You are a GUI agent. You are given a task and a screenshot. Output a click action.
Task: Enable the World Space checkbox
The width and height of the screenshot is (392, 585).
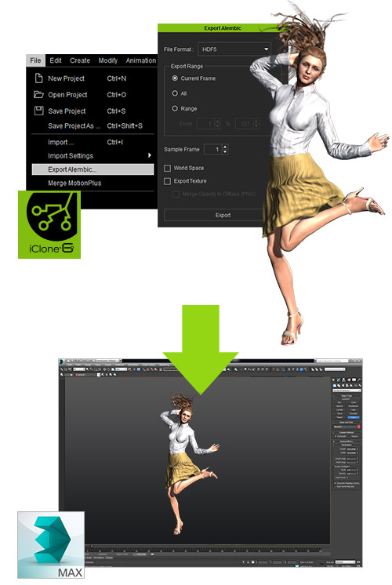168,168
